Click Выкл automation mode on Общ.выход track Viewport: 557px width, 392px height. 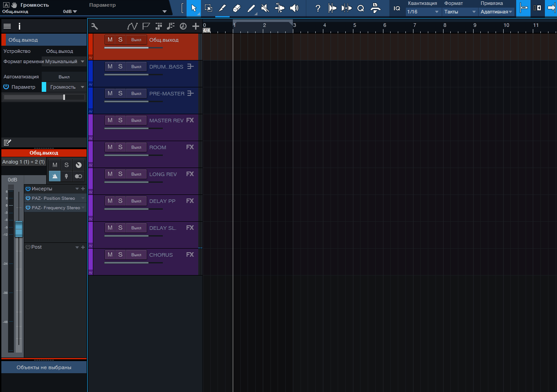136,40
